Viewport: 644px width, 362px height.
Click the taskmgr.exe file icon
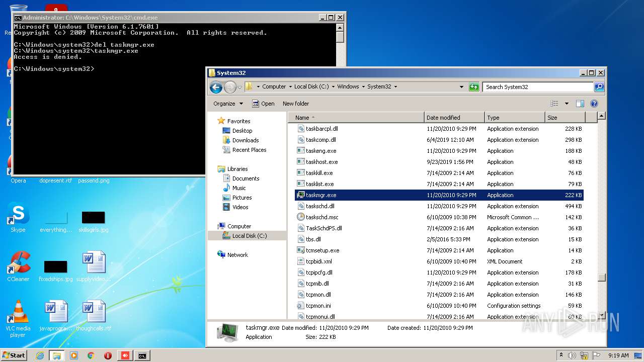coord(301,195)
